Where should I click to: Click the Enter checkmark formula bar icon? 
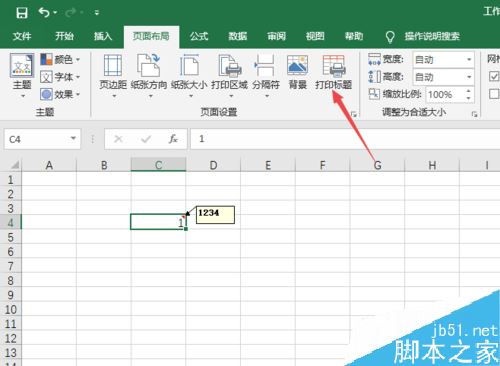tap(146, 139)
